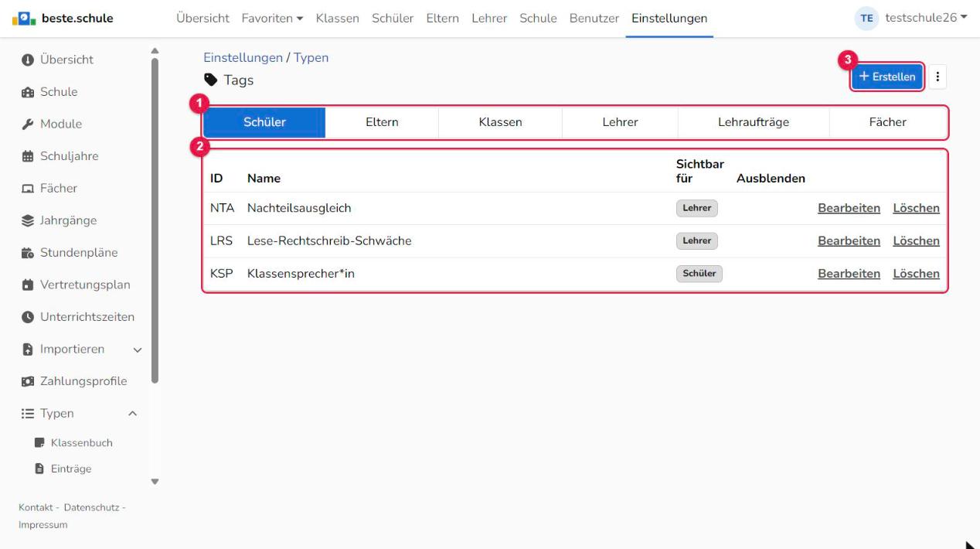Image resolution: width=980 pixels, height=549 pixels.
Task: Open Schüler in the top navigation
Action: 393,19
